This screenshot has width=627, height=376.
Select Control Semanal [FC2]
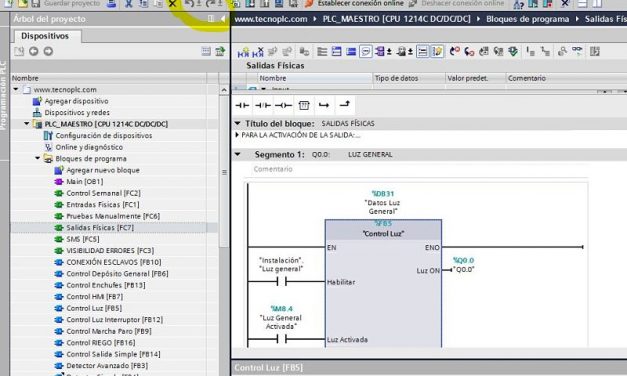104,193
